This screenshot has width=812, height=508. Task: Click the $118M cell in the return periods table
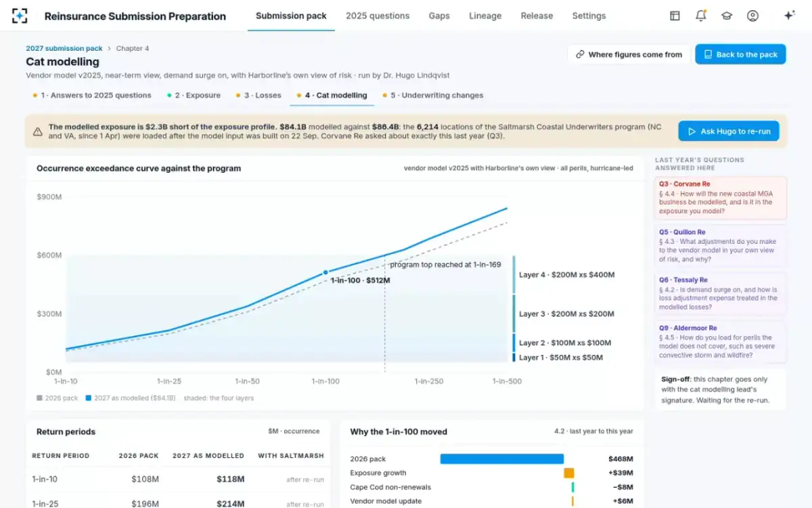(x=231, y=480)
